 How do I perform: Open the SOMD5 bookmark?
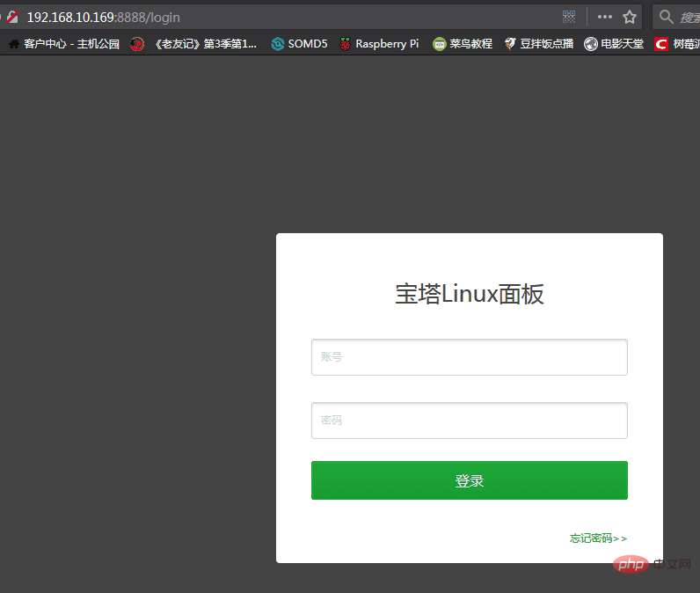point(299,44)
